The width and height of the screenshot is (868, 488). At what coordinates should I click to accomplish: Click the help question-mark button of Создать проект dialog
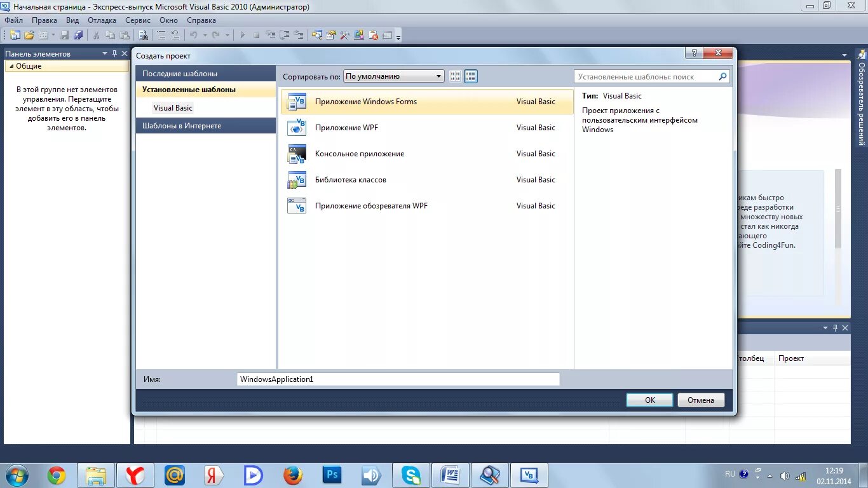tap(694, 53)
